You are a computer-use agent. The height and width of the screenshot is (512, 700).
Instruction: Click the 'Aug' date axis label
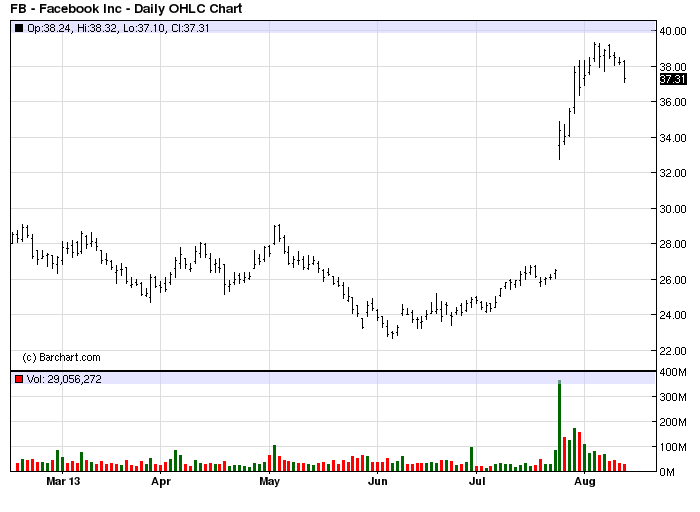coord(585,482)
